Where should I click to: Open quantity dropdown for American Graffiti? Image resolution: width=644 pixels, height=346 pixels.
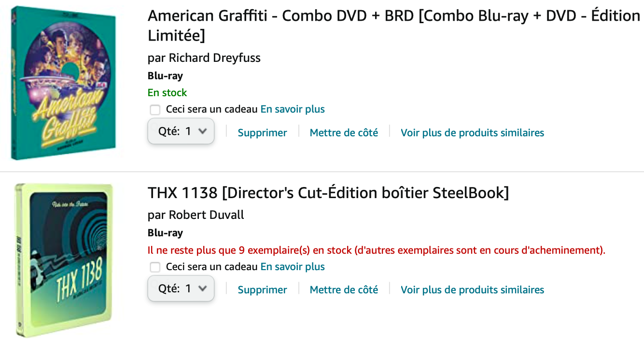pyautogui.click(x=181, y=131)
